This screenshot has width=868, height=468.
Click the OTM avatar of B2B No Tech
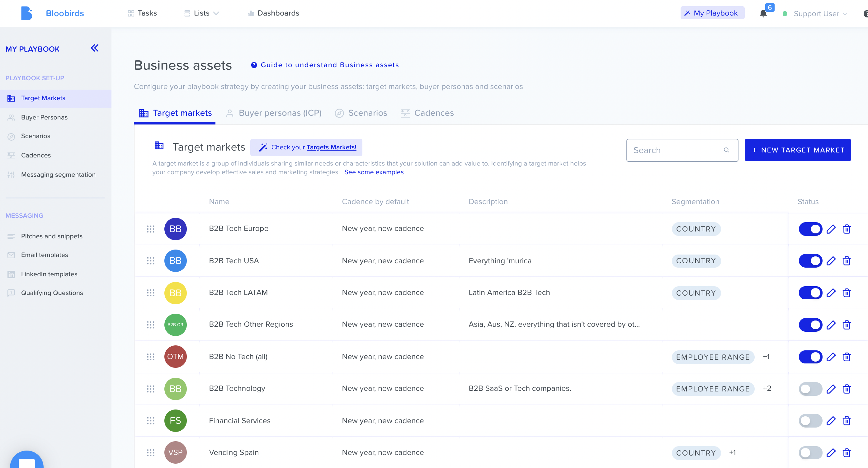click(x=175, y=357)
